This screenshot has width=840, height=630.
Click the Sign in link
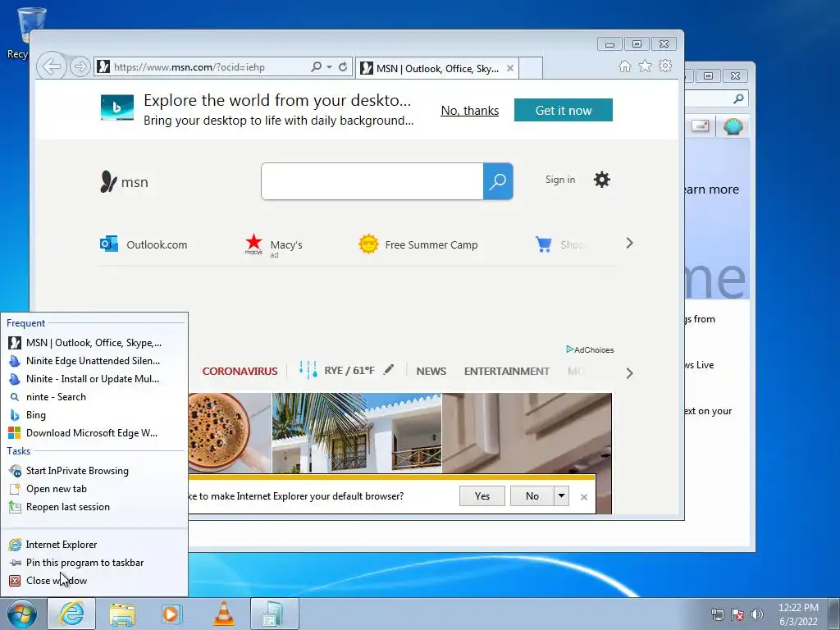coord(560,180)
